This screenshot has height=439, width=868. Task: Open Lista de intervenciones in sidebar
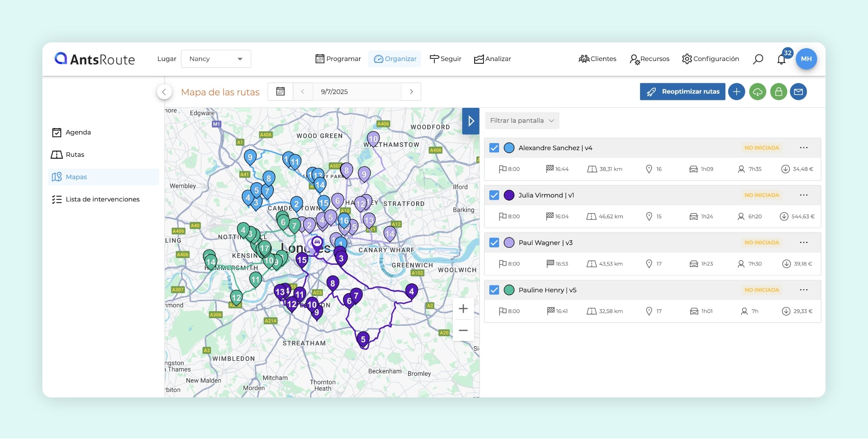click(102, 199)
